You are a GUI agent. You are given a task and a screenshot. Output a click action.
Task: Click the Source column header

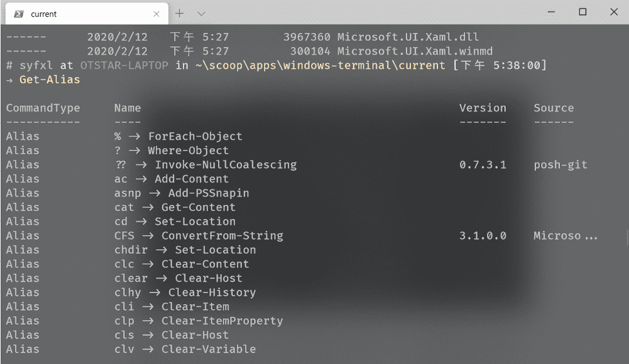tap(554, 108)
